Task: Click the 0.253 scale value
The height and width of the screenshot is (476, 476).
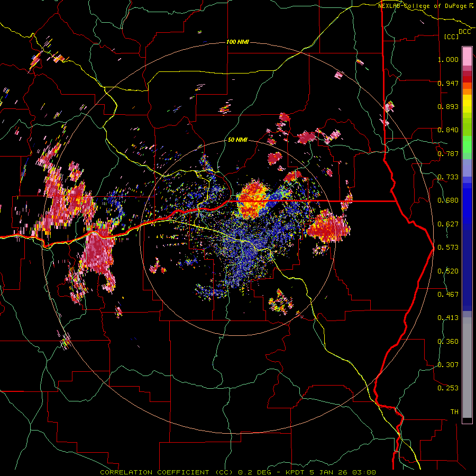Action: coord(448,388)
